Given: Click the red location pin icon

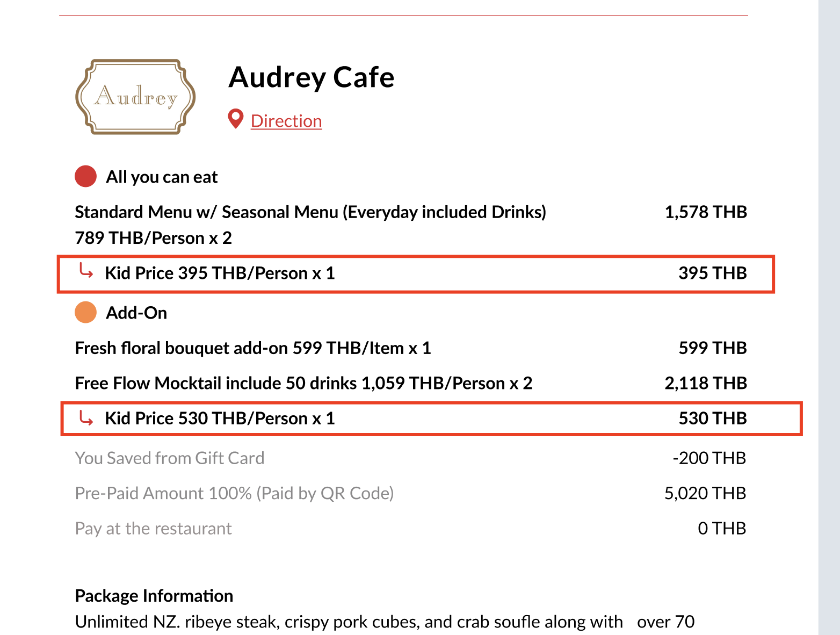Looking at the screenshot, I should pos(236,119).
